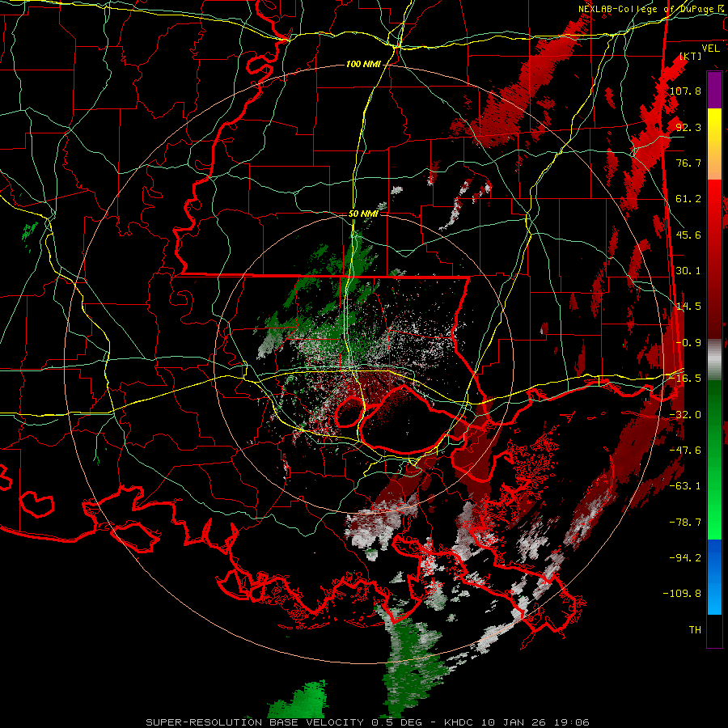Viewport: 728px width, 728px height.
Task: Click the 30.1 value on velocity scale
Action: (x=688, y=271)
